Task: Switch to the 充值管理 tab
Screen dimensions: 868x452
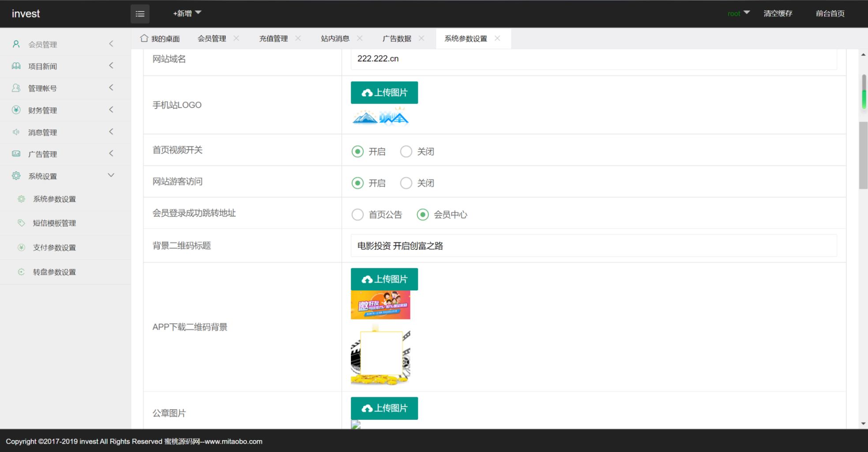Action: 273,38
